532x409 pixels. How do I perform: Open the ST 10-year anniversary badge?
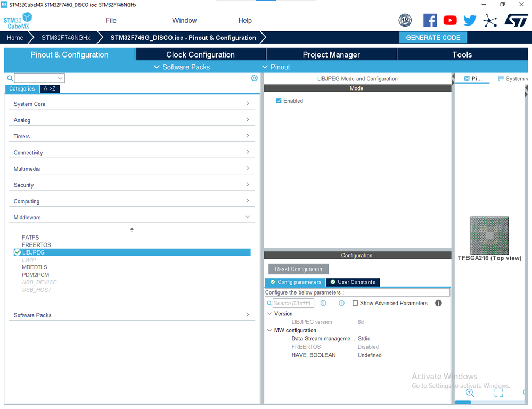click(405, 20)
